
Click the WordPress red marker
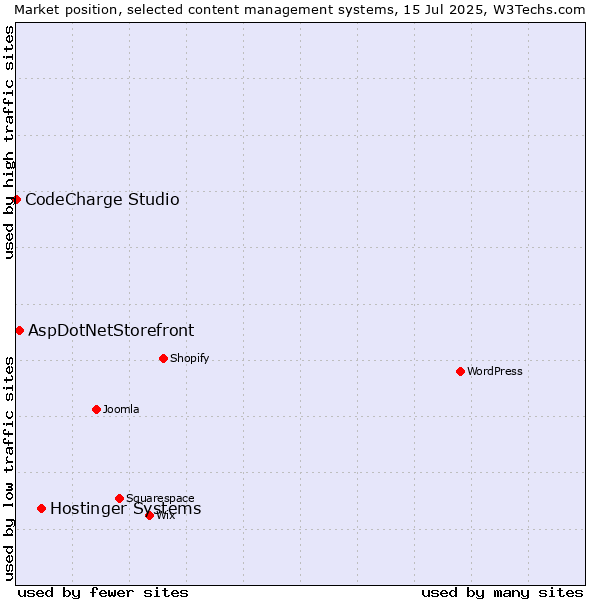[460, 372]
